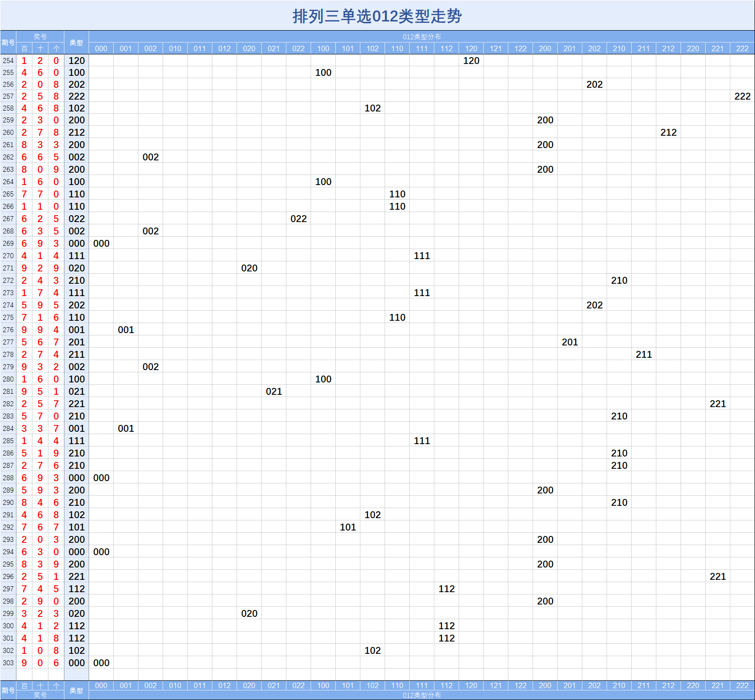Click the 000 distribution cell in row 269
The width and height of the screenshot is (755, 700).
tap(101, 243)
